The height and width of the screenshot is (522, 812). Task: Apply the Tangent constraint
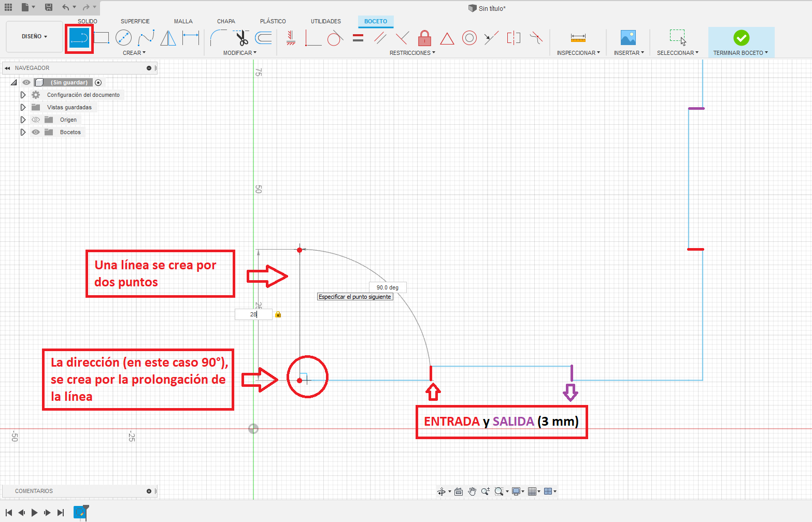click(x=335, y=38)
